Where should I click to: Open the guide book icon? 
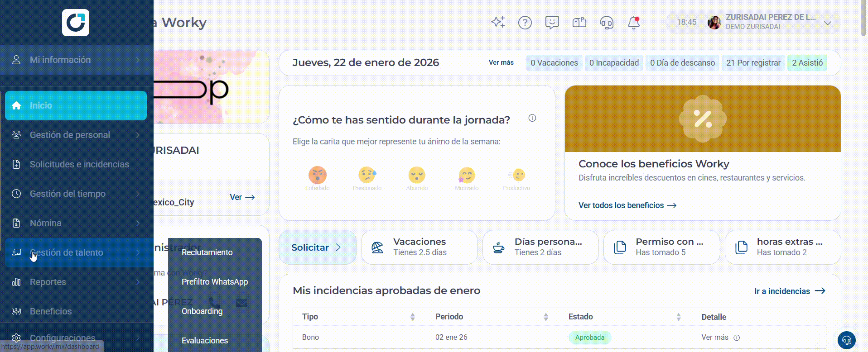click(579, 22)
